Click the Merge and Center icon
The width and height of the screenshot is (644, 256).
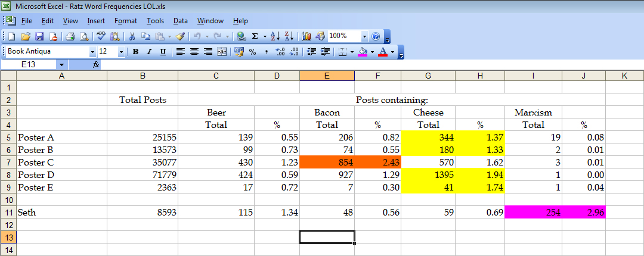pyautogui.click(x=222, y=52)
